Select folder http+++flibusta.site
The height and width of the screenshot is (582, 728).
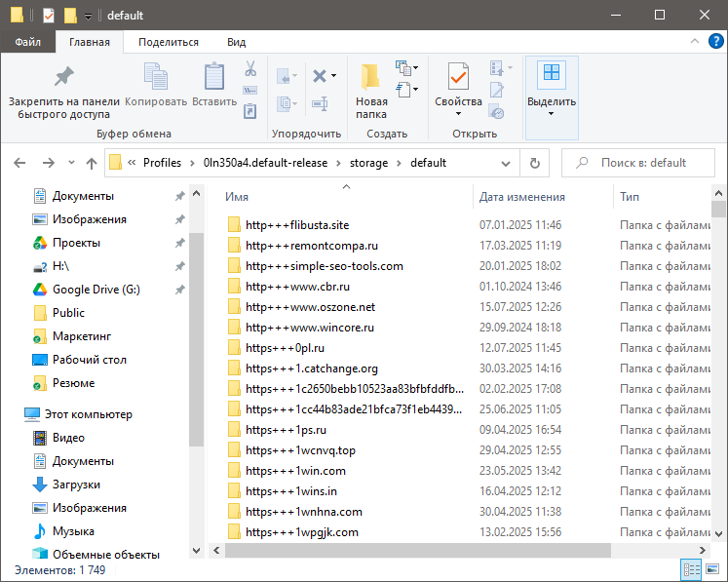pyautogui.click(x=297, y=225)
